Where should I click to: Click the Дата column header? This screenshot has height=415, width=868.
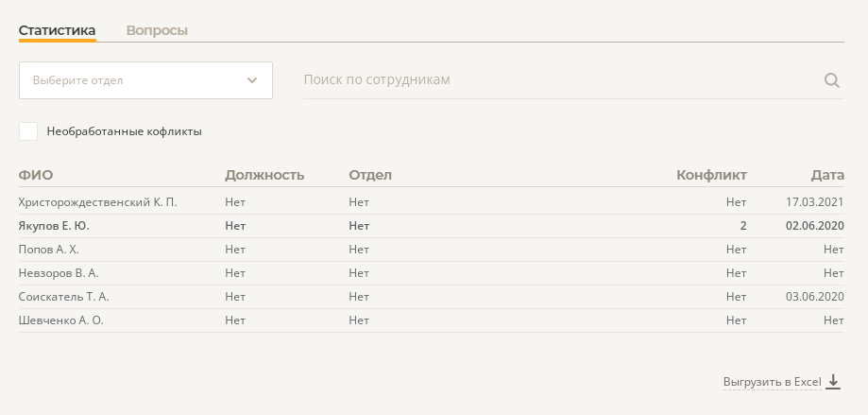pyautogui.click(x=827, y=175)
